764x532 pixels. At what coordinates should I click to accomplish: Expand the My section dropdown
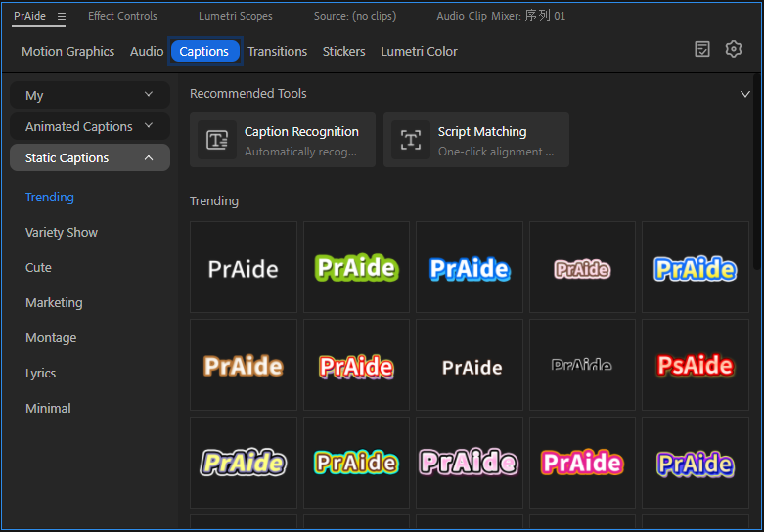coord(90,95)
